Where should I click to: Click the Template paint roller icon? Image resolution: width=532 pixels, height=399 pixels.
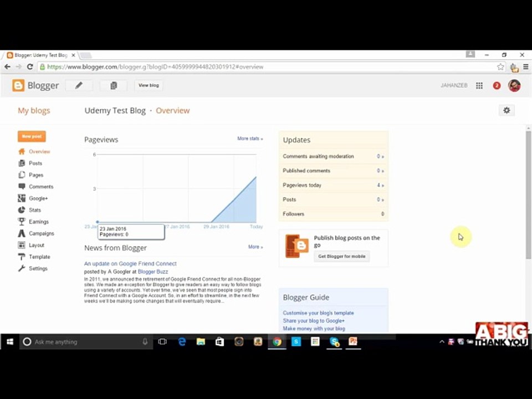[x=22, y=257]
